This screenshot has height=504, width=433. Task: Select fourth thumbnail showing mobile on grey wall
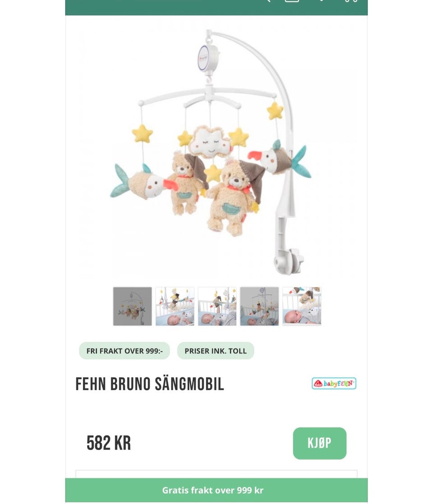click(259, 306)
